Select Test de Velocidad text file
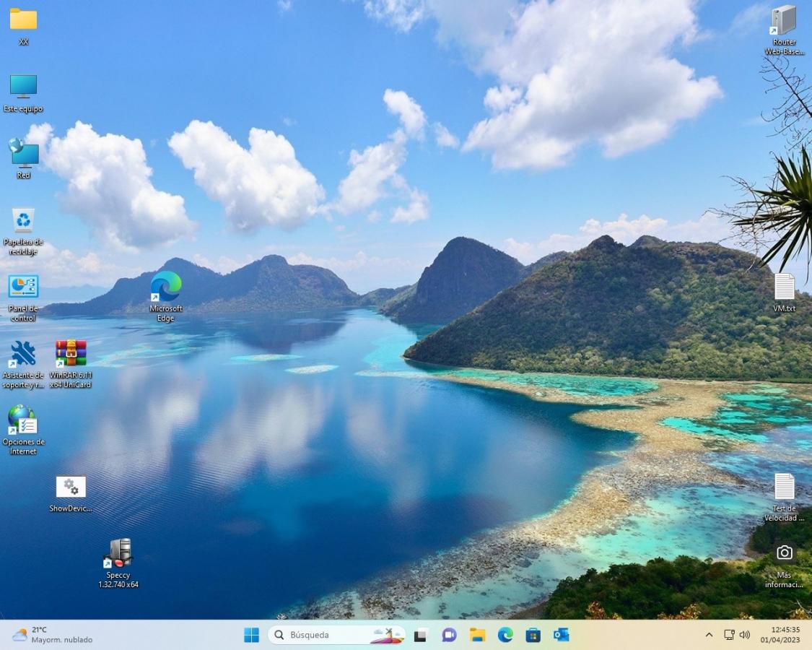The height and width of the screenshot is (650, 812). click(x=785, y=487)
